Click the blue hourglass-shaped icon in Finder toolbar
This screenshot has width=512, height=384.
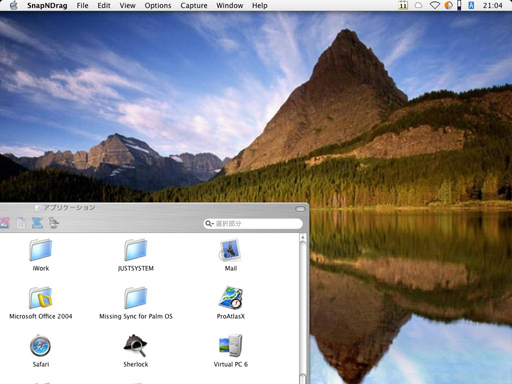pos(37,223)
